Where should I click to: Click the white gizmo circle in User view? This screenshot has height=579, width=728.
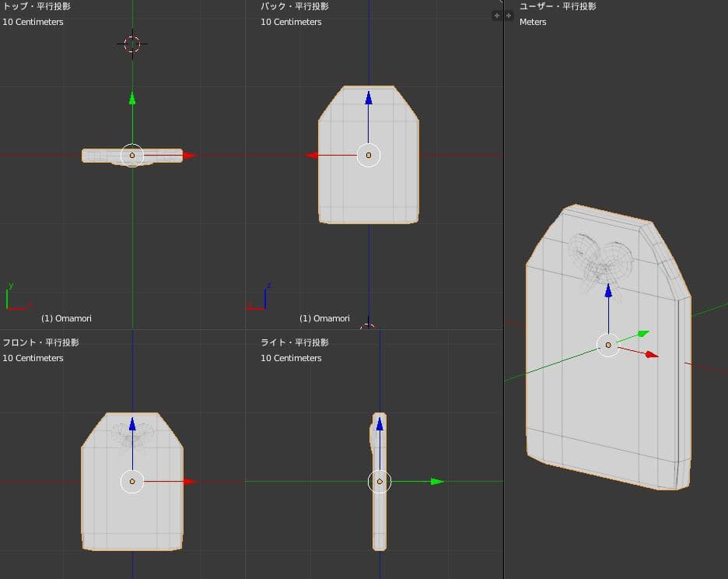point(608,345)
